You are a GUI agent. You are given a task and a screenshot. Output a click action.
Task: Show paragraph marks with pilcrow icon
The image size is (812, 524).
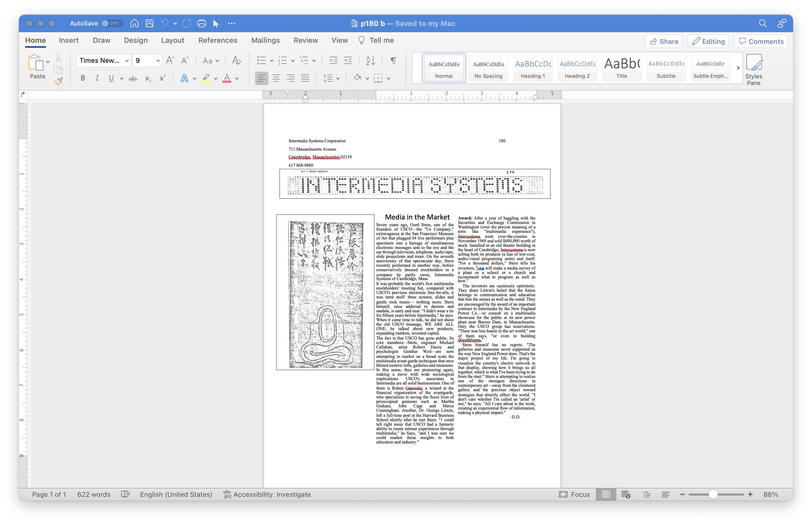point(393,61)
